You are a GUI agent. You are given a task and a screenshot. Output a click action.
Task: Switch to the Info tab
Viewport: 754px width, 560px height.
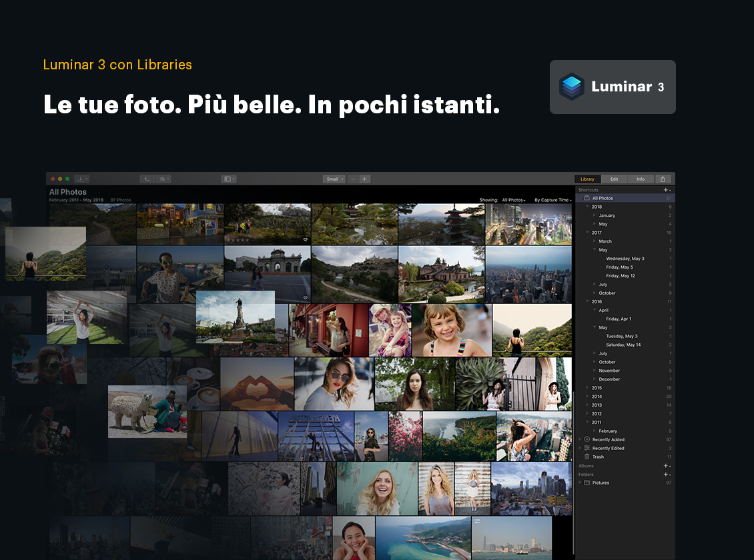640,179
